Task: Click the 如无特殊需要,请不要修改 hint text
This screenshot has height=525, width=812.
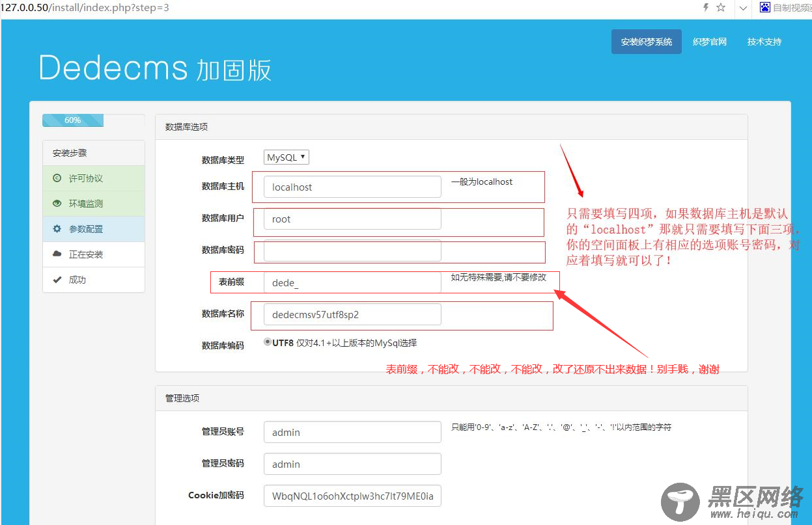Action: pyautogui.click(x=499, y=277)
